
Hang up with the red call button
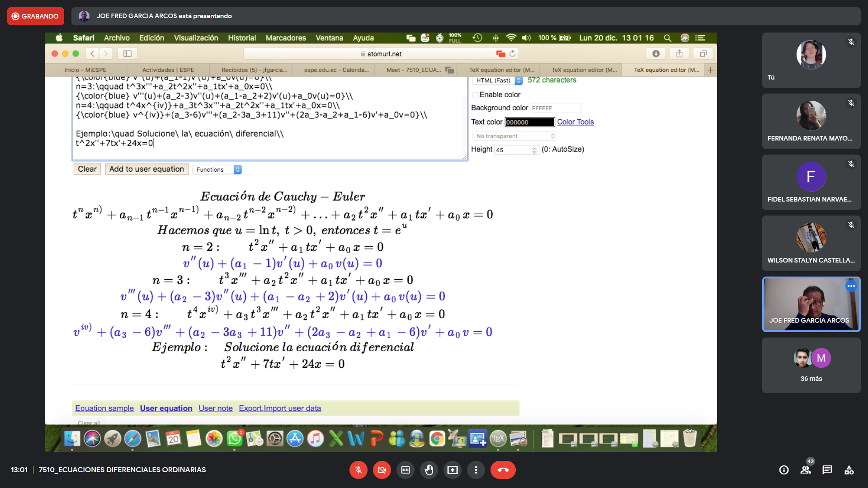coord(503,470)
